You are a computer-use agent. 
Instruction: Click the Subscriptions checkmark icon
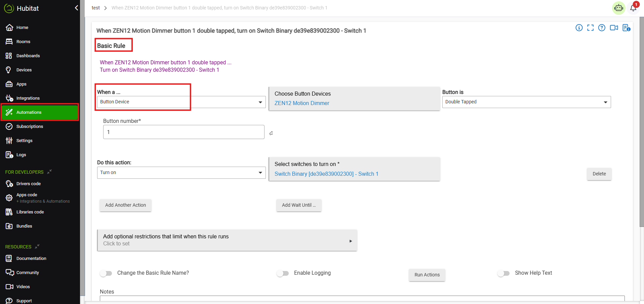pos(9,126)
